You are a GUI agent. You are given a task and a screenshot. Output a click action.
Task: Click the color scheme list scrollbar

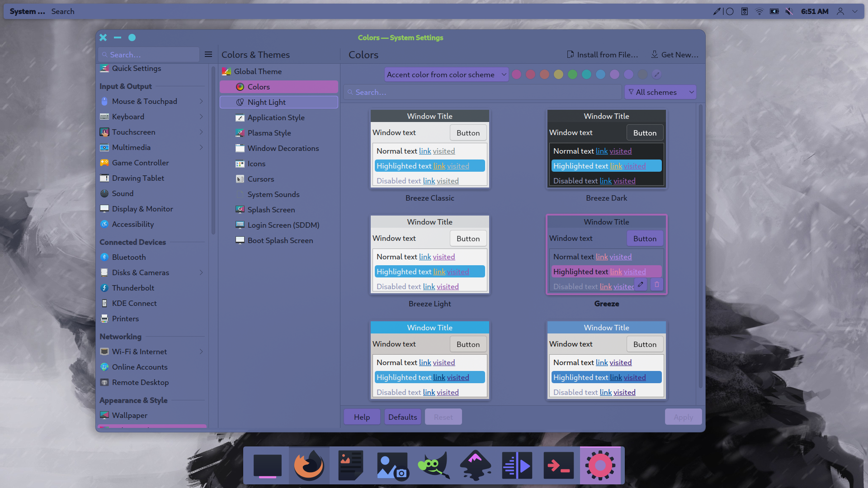[701, 246]
